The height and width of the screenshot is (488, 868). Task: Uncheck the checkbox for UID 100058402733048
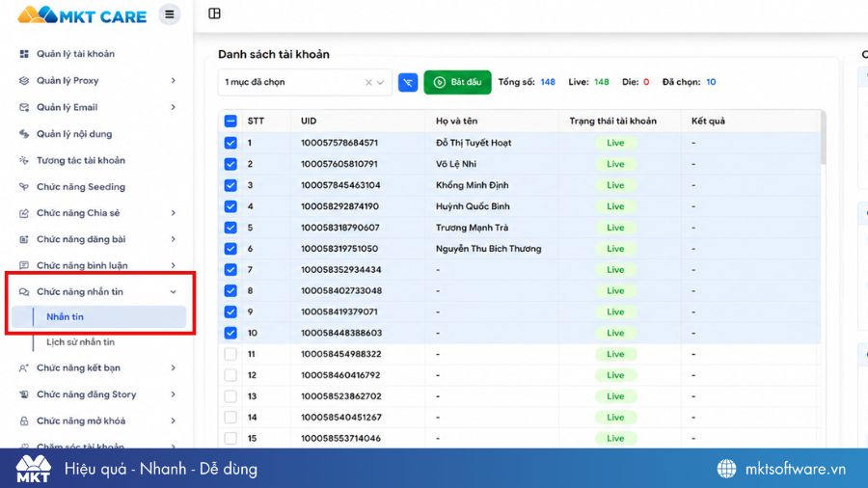click(231, 290)
